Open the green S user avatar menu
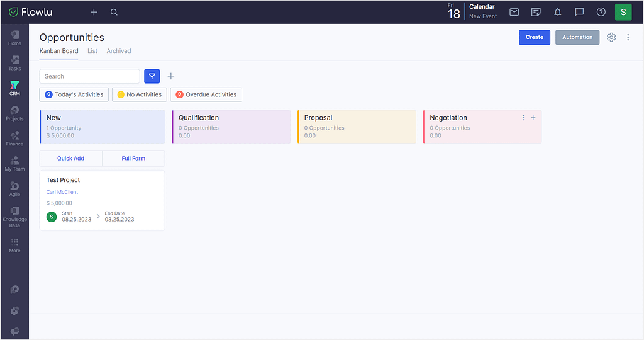The image size is (644, 340). coord(623,12)
